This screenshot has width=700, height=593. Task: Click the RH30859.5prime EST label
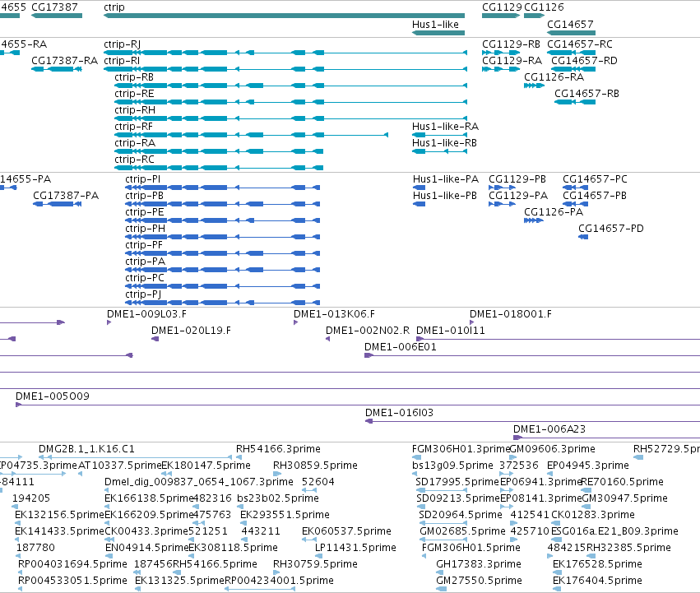[x=315, y=466]
